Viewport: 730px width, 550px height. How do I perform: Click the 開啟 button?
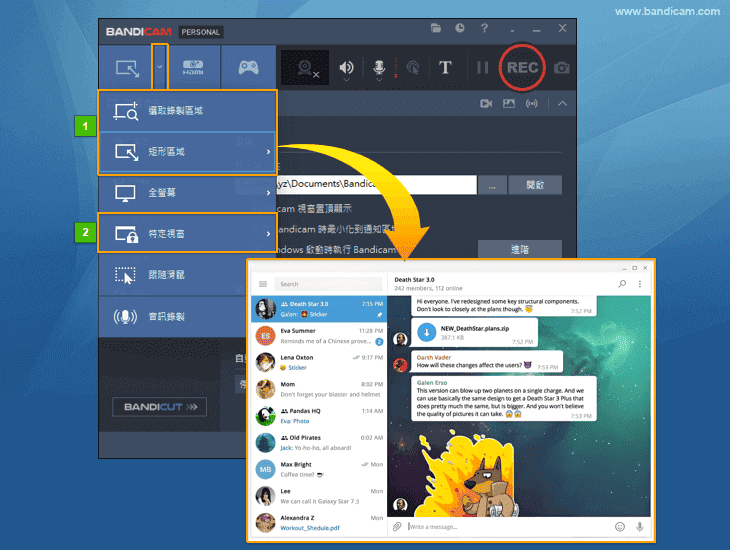[535, 185]
